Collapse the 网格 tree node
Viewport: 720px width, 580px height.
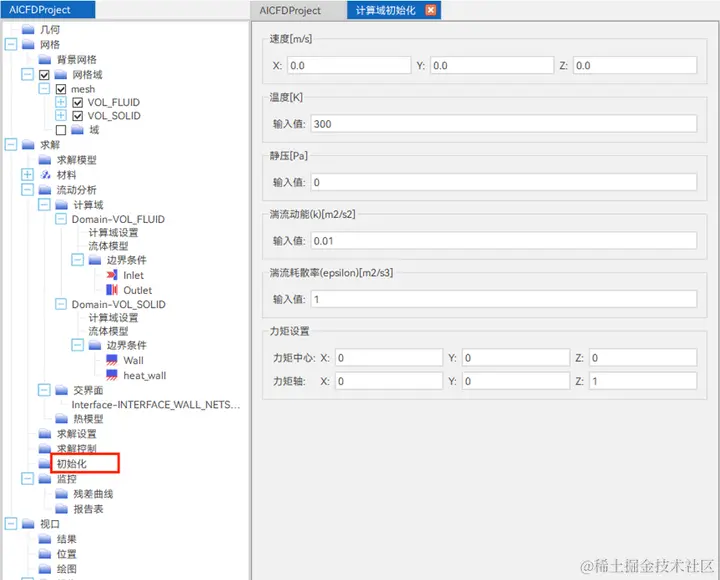coord(11,44)
